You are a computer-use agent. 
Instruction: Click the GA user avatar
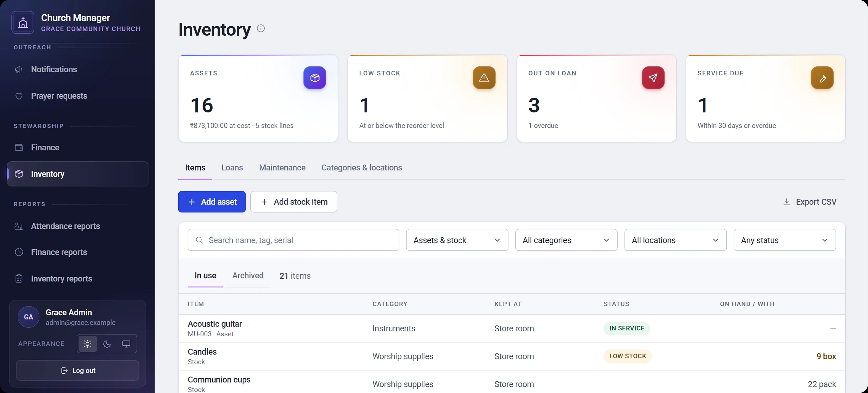tap(29, 317)
